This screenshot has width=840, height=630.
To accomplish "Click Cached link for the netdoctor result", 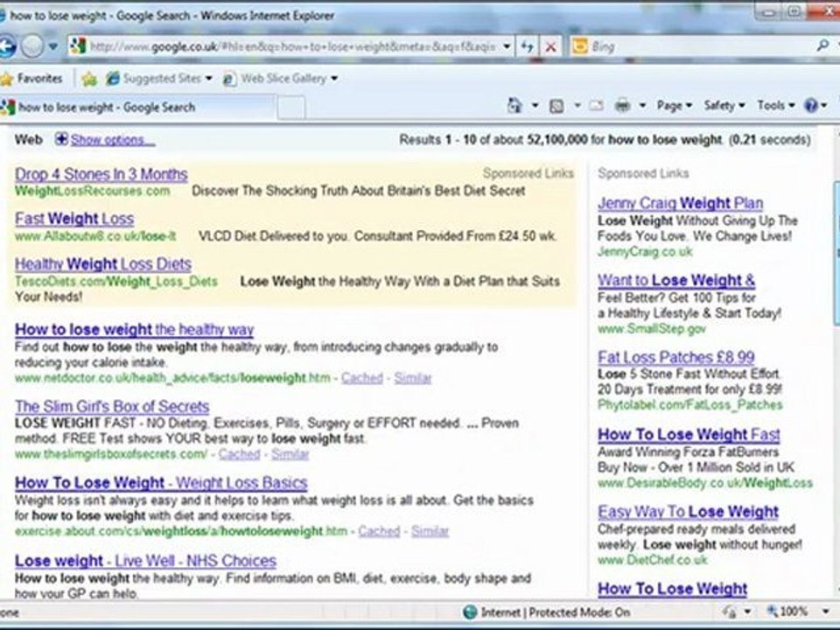I will pyautogui.click(x=362, y=378).
